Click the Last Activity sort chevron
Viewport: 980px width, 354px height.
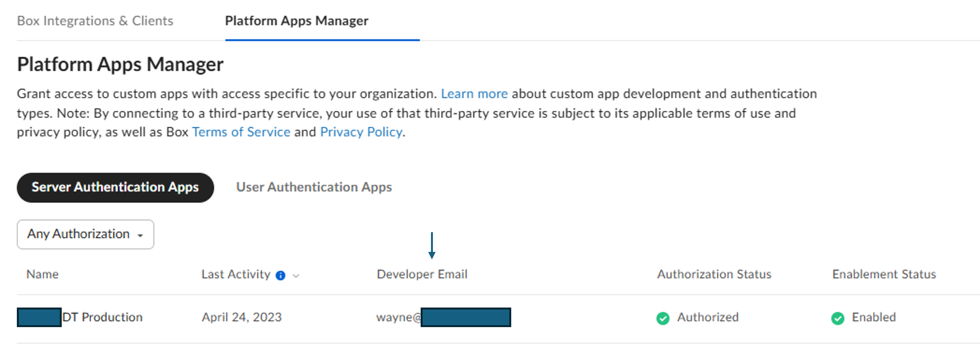click(296, 276)
